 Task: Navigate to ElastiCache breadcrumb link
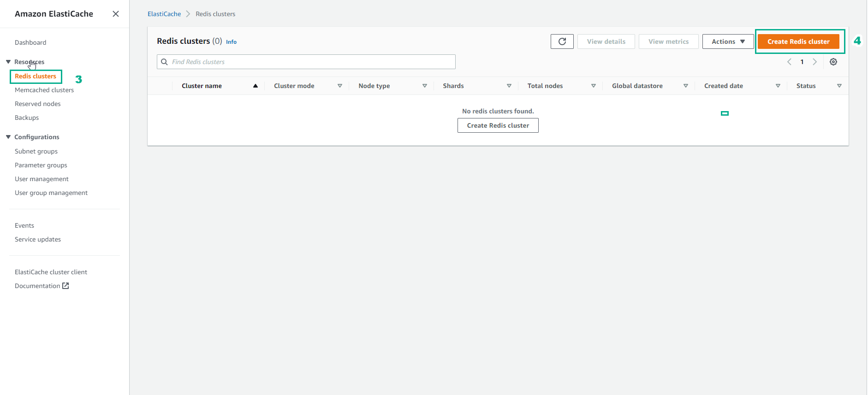pos(164,14)
